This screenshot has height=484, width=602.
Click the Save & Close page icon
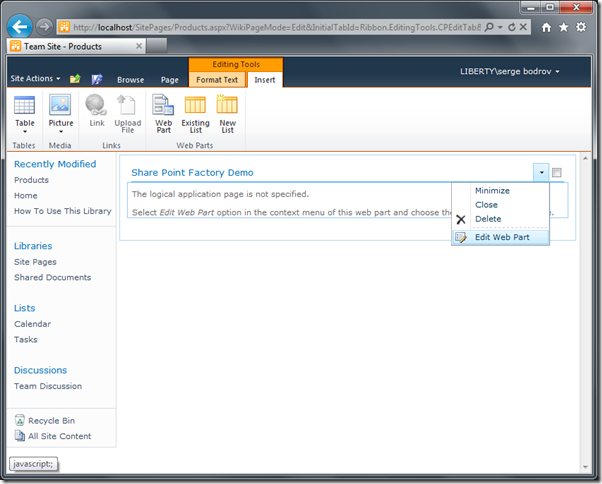[x=97, y=79]
